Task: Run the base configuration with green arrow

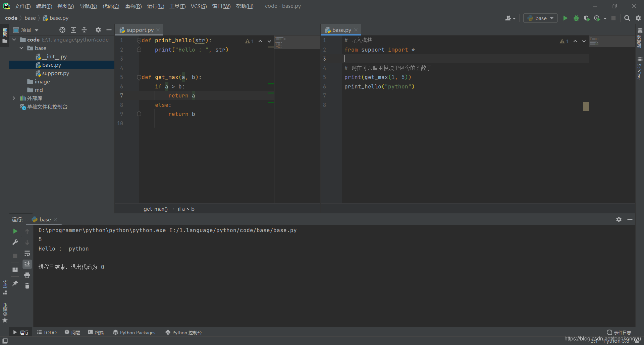Action: click(565, 18)
